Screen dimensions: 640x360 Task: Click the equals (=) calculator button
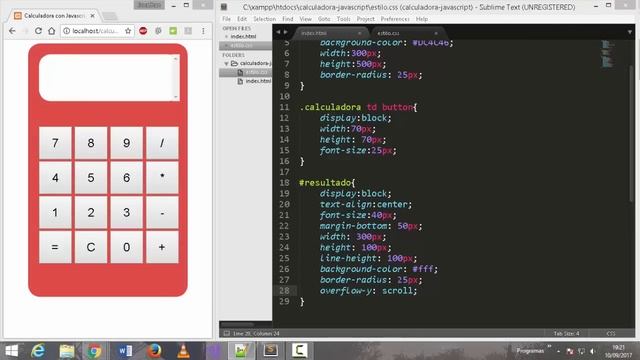(x=55, y=247)
